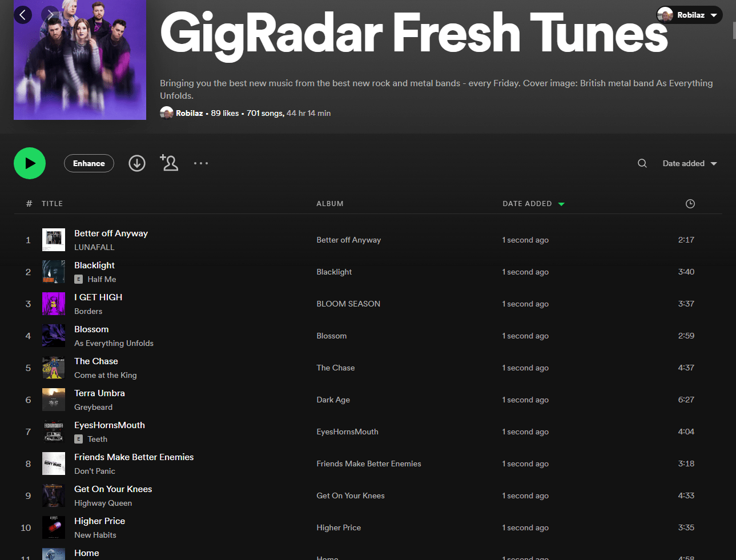Download the playlist with the arrow icon

coord(137,163)
